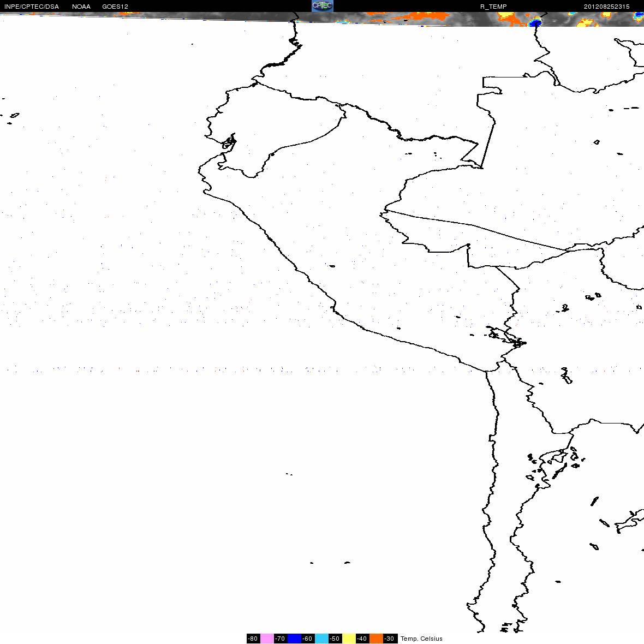Select the yellow legend swatch
The image size is (644, 644).
(x=349, y=638)
